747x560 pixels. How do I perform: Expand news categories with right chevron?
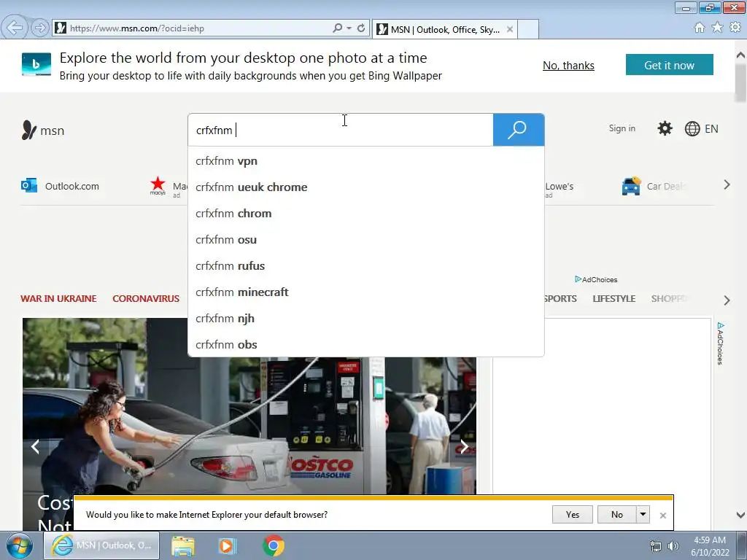click(727, 300)
